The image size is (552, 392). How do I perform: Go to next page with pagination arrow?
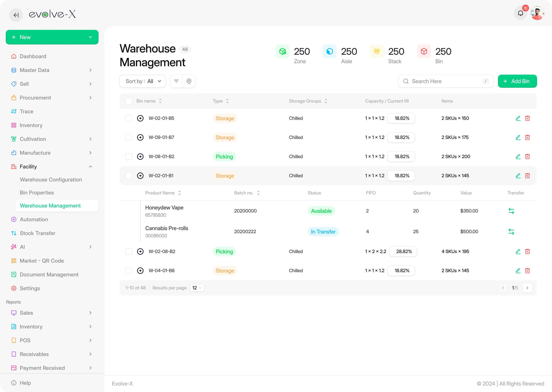[x=527, y=288]
